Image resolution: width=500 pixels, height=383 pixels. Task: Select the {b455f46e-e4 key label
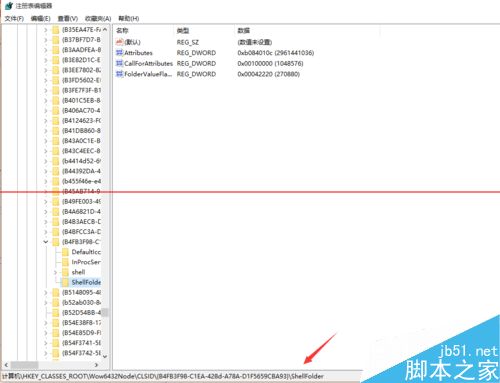tap(81, 181)
